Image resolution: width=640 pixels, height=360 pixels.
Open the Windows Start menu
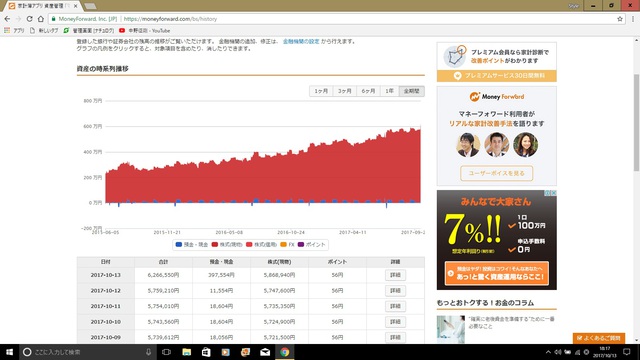click(x=9, y=352)
